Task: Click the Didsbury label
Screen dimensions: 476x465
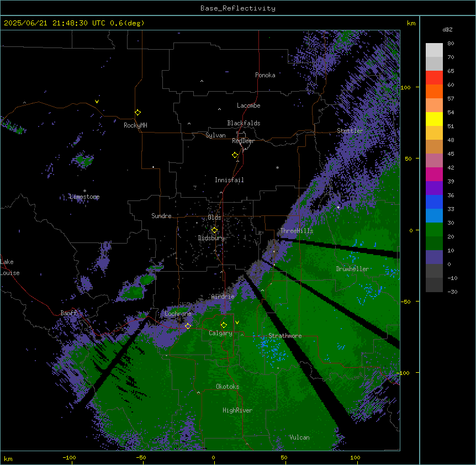Action: 211,238
